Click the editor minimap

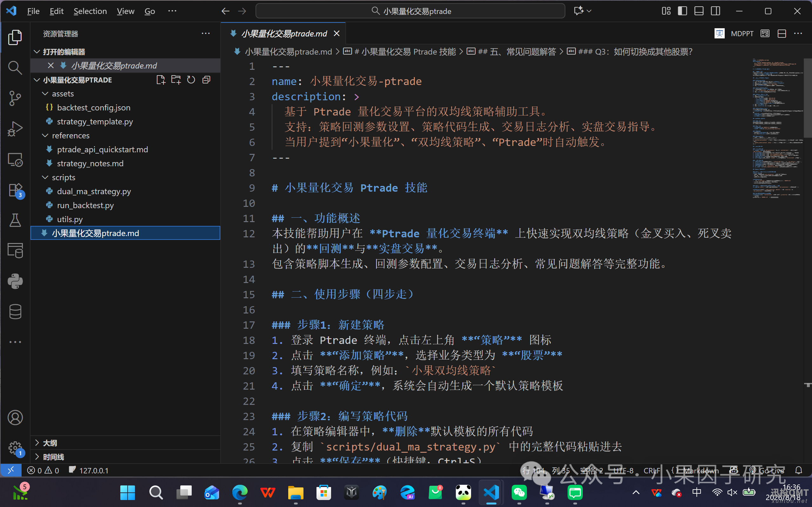pos(777,129)
